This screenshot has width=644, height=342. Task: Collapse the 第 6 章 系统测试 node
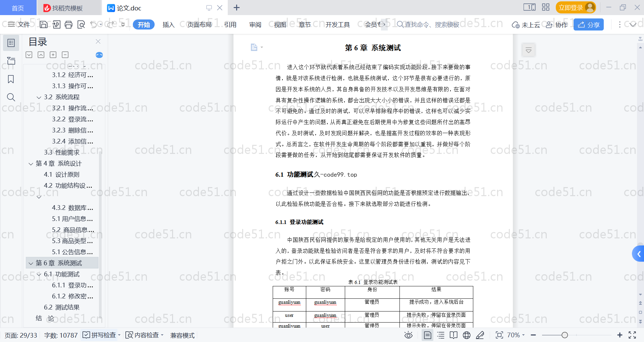pyautogui.click(x=31, y=263)
